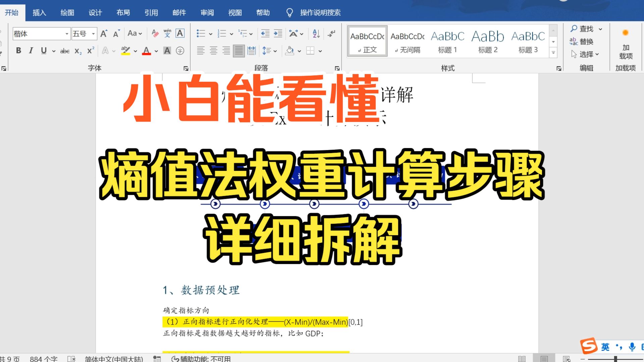This screenshot has width=644, height=362.
Task: Apply 标题 1 style
Action: tap(447, 41)
